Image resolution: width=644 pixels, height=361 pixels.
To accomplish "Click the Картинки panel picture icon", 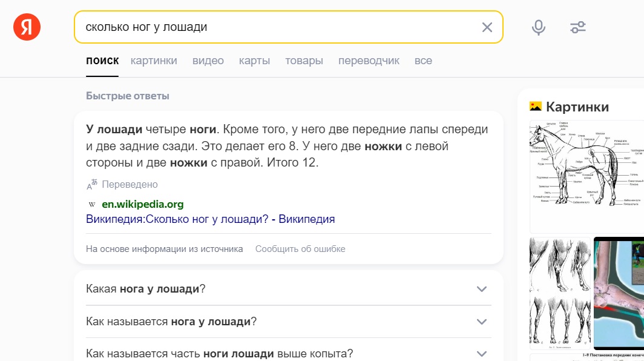I will [x=535, y=107].
